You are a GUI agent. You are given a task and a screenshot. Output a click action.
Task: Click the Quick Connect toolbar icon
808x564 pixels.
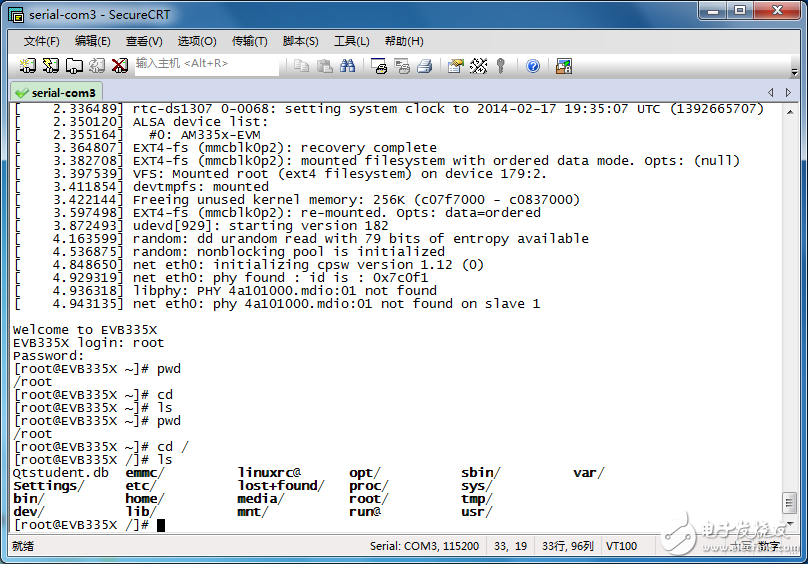pyautogui.click(x=50, y=66)
